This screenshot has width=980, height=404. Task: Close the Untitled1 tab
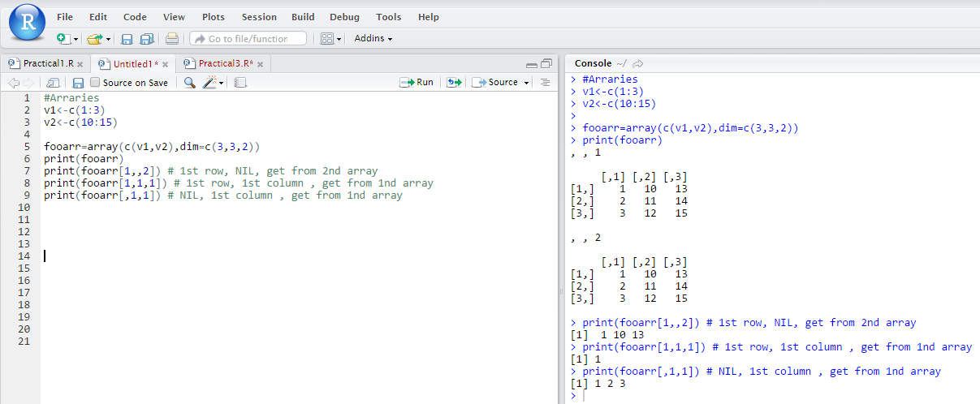pos(166,64)
